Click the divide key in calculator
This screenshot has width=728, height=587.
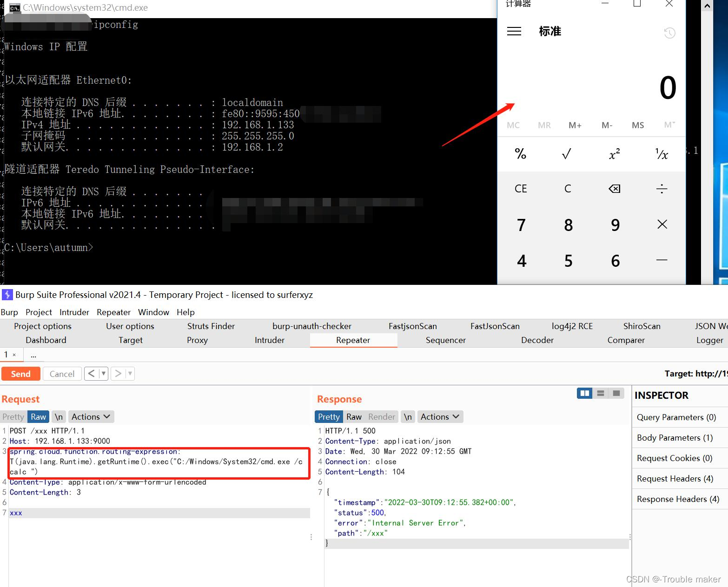(662, 189)
